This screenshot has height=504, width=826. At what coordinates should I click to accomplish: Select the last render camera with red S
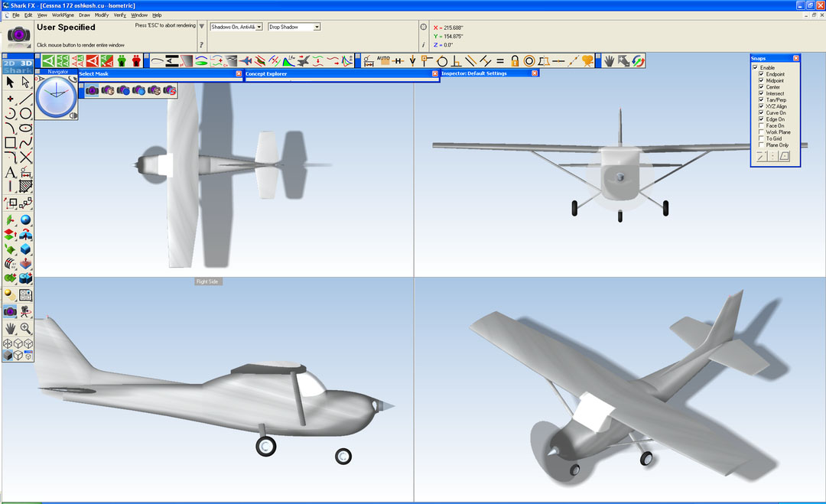pos(170,90)
